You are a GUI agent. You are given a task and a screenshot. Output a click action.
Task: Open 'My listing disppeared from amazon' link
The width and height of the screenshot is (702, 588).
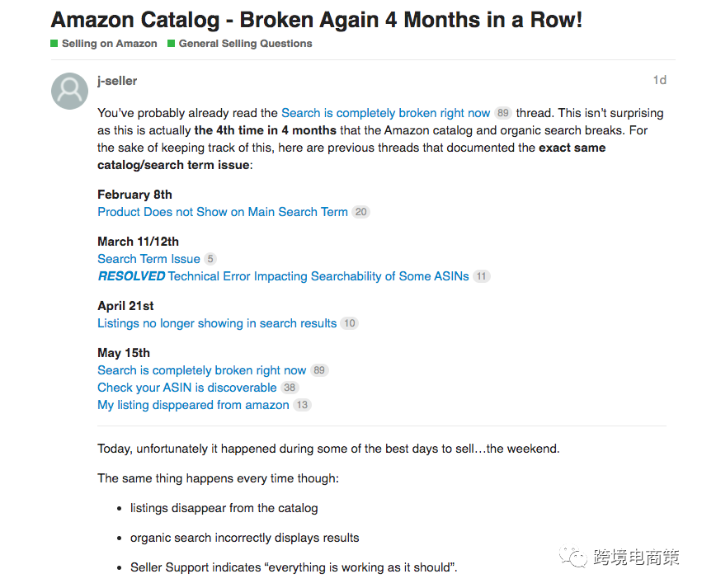[193, 405]
